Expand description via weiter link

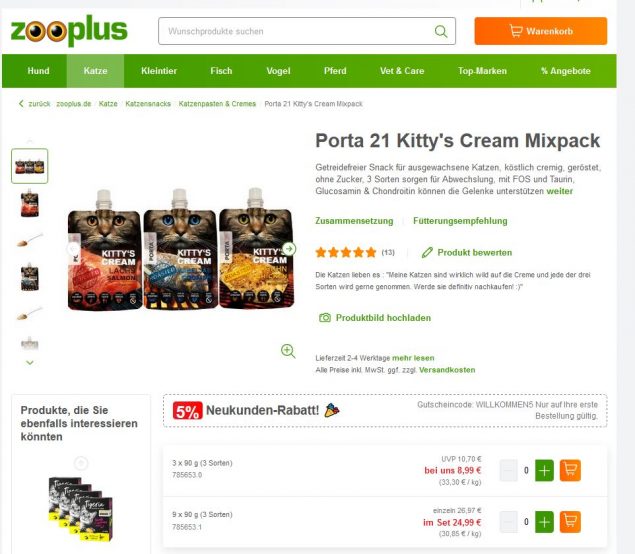click(559, 191)
